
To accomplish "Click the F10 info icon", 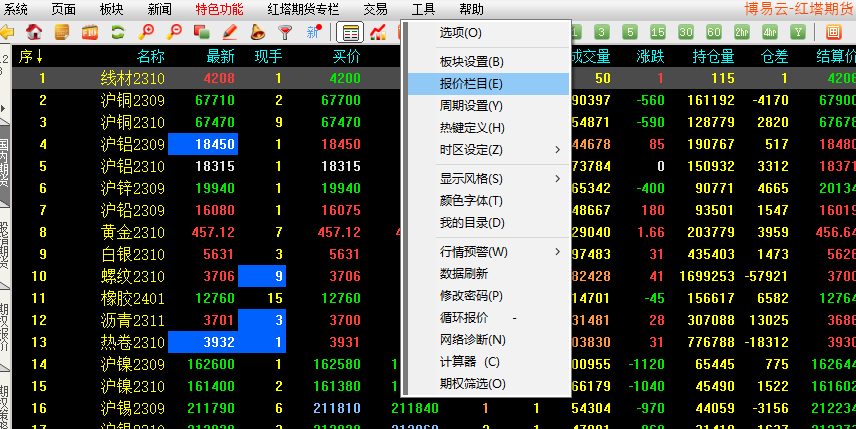I will pos(89,32).
